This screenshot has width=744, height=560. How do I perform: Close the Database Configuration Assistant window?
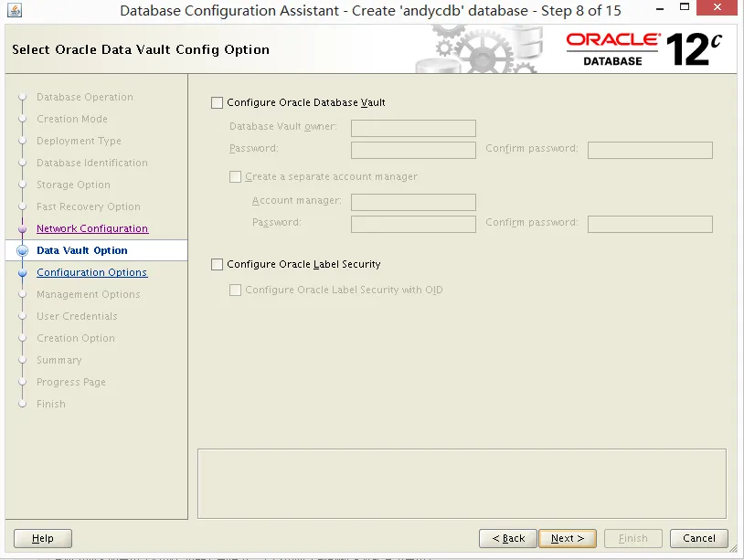717,7
